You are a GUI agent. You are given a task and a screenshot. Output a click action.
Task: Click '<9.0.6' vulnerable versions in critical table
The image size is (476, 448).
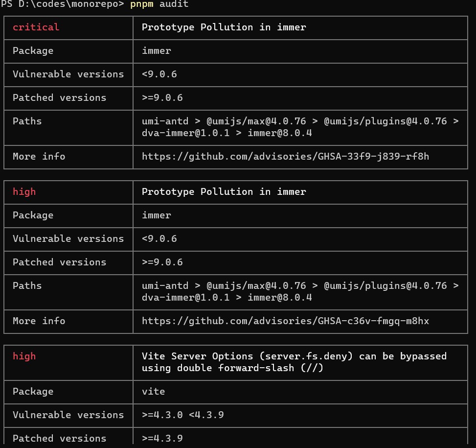click(x=159, y=74)
